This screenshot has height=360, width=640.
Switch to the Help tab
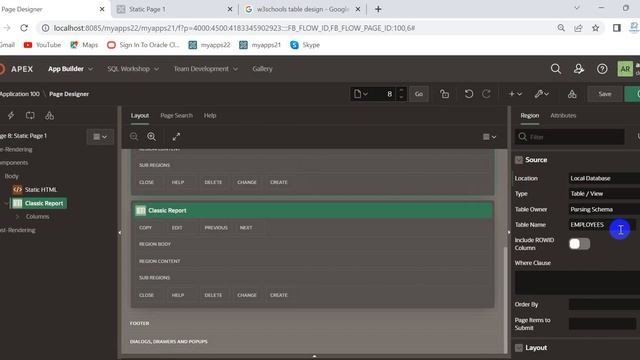pyautogui.click(x=210, y=116)
